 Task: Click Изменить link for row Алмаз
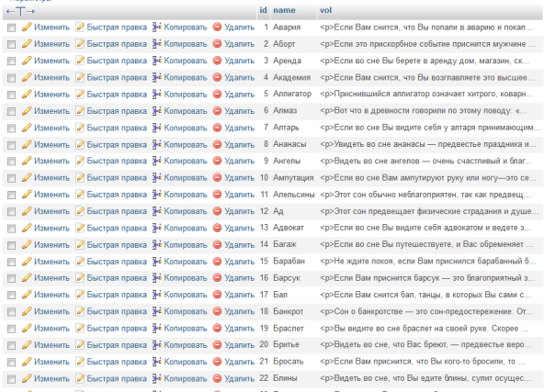click(x=51, y=111)
